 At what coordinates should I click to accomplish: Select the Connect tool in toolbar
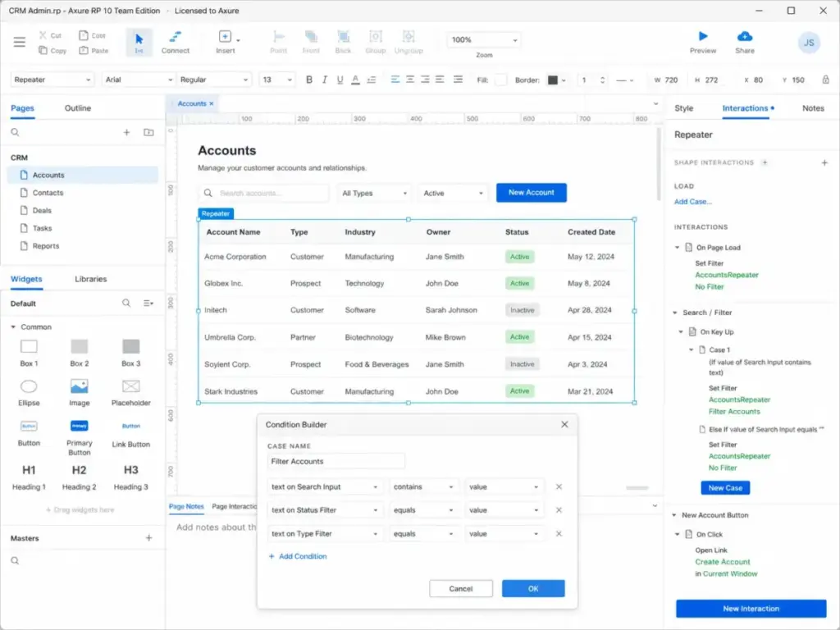coord(176,43)
